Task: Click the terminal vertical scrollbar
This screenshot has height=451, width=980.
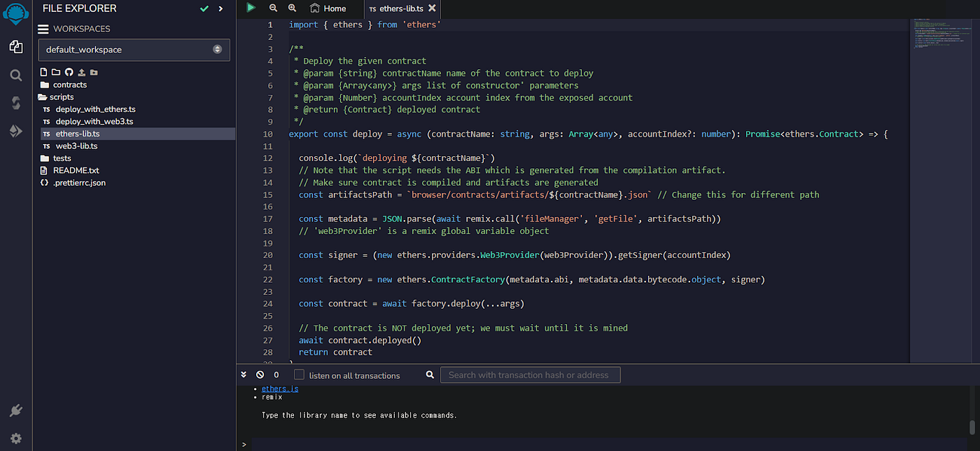Action: [x=972, y=427]
